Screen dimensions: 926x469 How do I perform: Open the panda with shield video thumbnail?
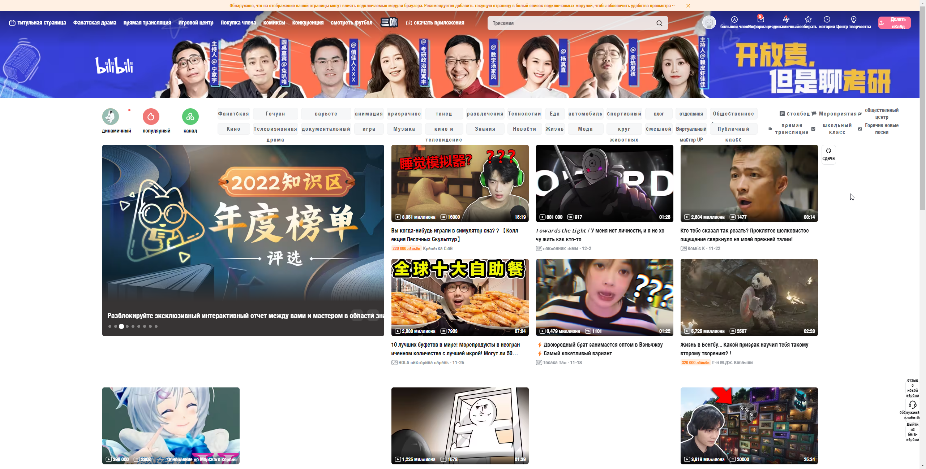click(749, 297)
